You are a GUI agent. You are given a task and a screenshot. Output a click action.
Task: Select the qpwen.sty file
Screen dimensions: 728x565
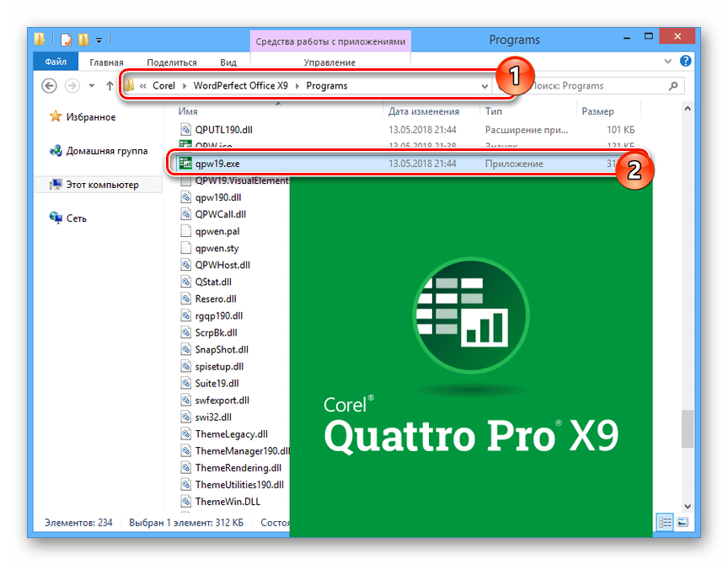pyautogui.click(x=217, y=248)
